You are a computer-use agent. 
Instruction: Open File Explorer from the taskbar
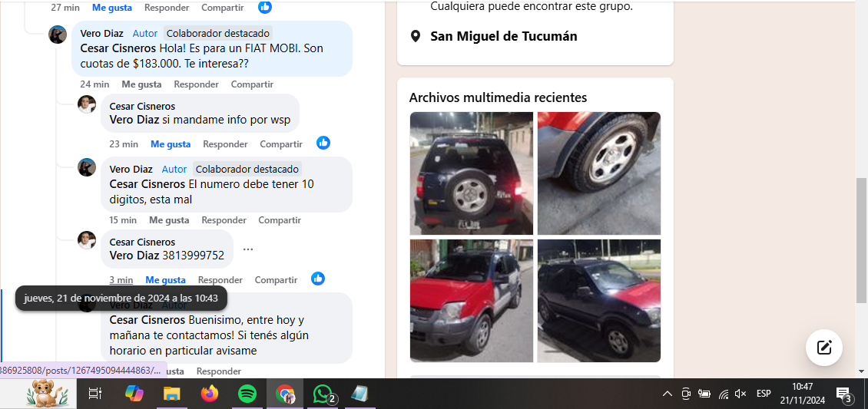(171, 394)
